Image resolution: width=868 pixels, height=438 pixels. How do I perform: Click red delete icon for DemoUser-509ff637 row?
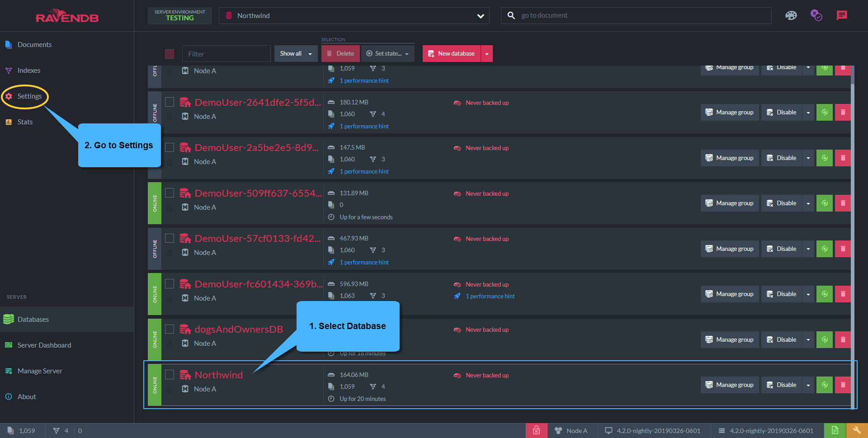(x=843, y=203)
